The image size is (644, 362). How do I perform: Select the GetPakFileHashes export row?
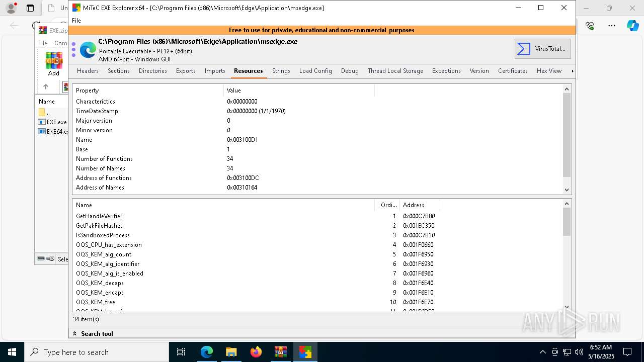click(x=317, y=226)
